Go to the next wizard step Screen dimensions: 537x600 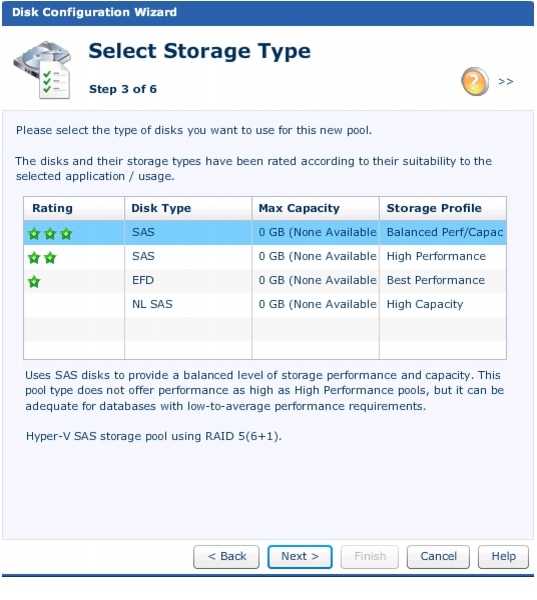point(300,556)
